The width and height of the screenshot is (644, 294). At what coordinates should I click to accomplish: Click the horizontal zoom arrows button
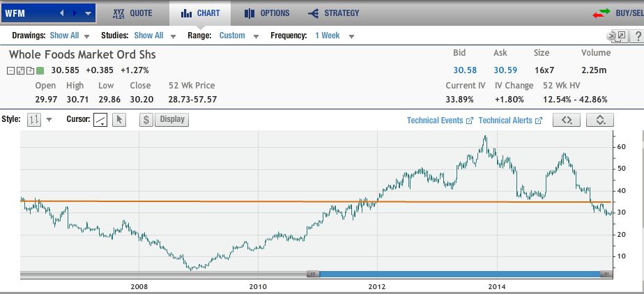point(566,120)
